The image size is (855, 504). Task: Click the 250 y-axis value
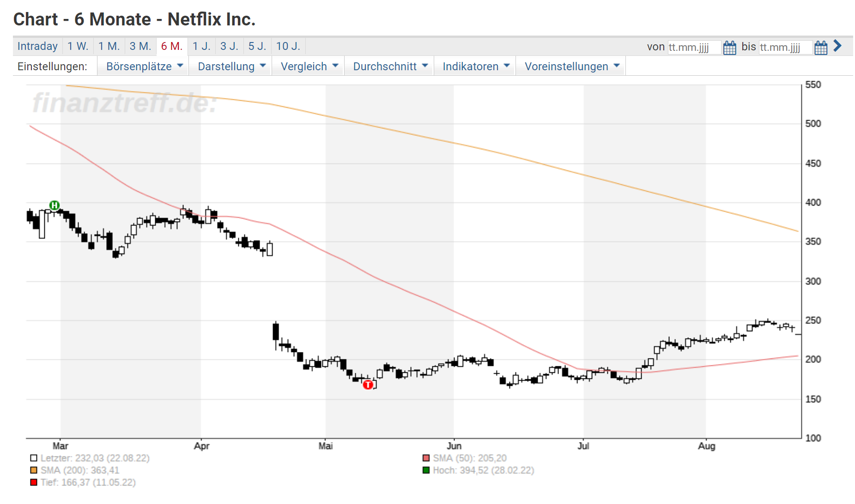pos(813,320)
